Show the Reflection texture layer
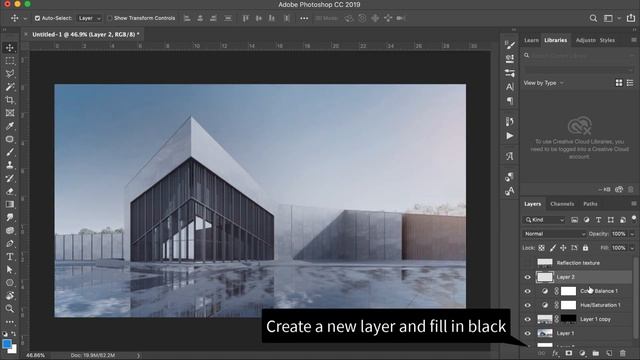Screen dimensions: 640x360 [x=527, y=263]
